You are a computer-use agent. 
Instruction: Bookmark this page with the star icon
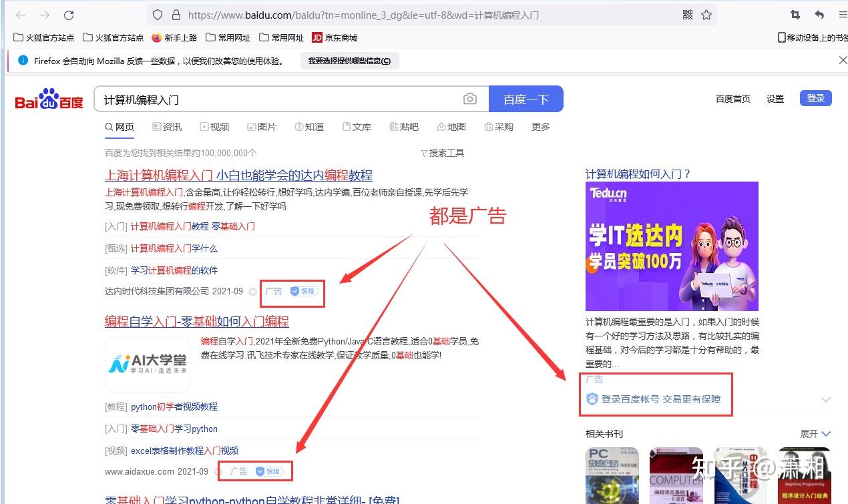coord(706,15)
